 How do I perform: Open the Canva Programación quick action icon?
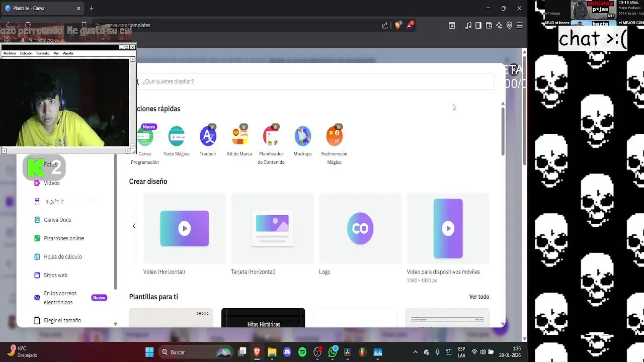coord(146,136)
